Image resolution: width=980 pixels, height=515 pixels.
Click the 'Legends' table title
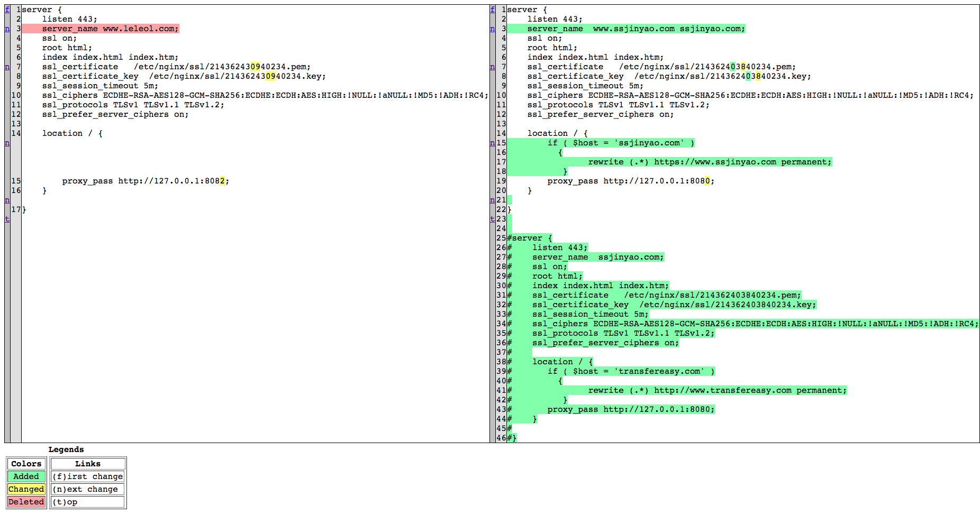tap(66, 449)
